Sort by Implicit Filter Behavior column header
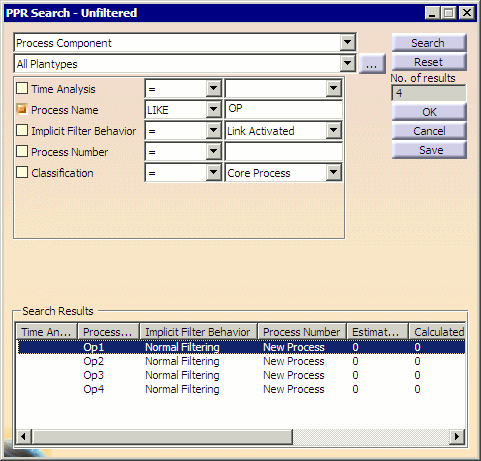Image resolution: width=481 pixels, height=461 pixels. coord(198,332)
